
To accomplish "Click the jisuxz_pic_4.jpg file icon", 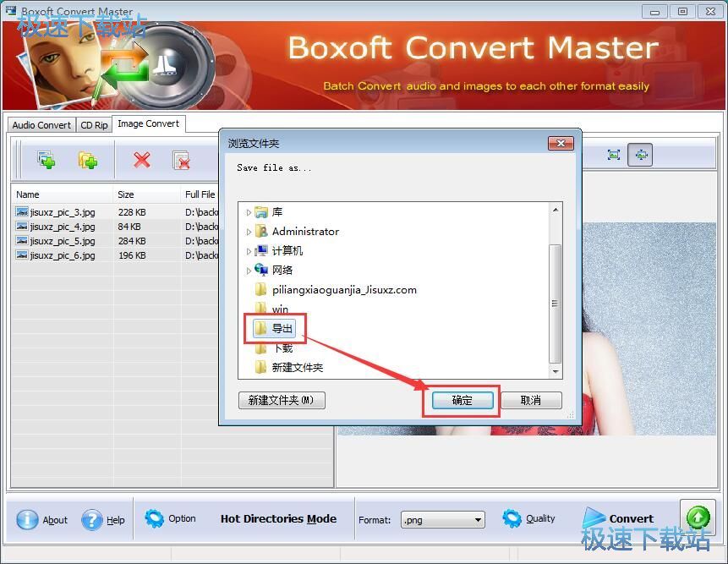I will pos(22,227).
